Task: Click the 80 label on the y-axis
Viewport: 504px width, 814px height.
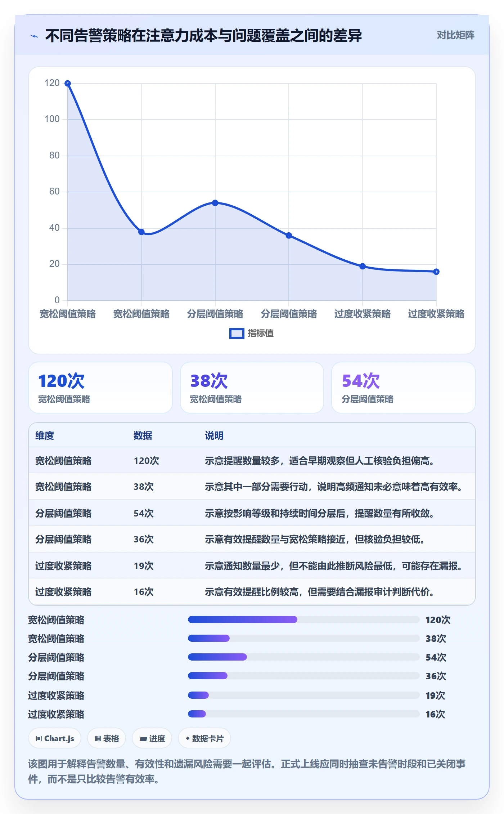Action: pyautogui.click(x=54, y=156)
